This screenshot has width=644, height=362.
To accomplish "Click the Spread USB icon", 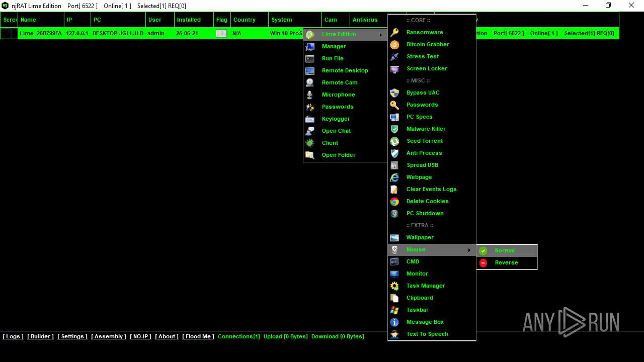I will pos(395,165).
